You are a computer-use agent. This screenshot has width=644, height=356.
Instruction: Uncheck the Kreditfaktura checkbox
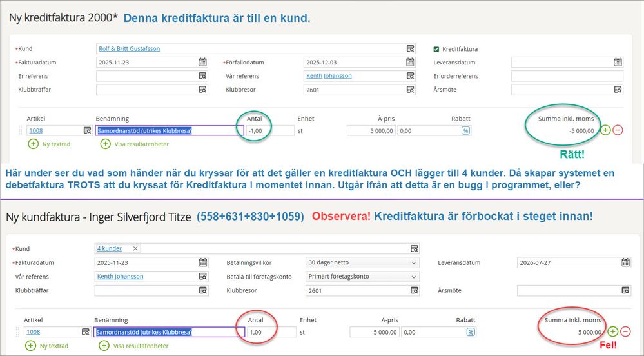[436, 49]
